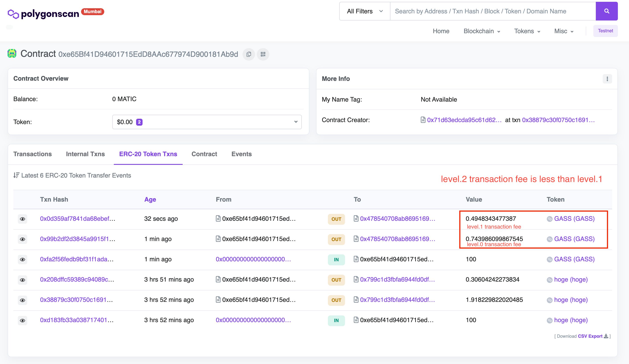The width and height of the screenshot is (629, 364).
Task: Show the QR code for the address
Action: (263, 54)
